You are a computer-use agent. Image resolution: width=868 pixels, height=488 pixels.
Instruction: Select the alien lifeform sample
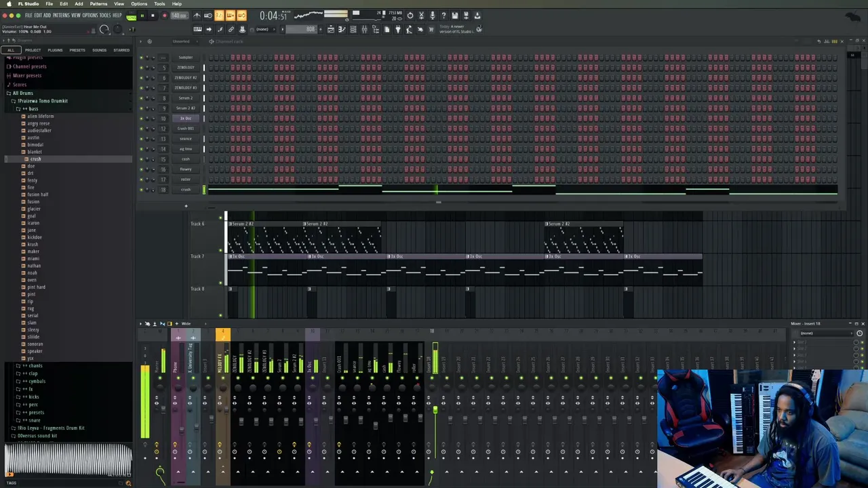coord(40,117)
